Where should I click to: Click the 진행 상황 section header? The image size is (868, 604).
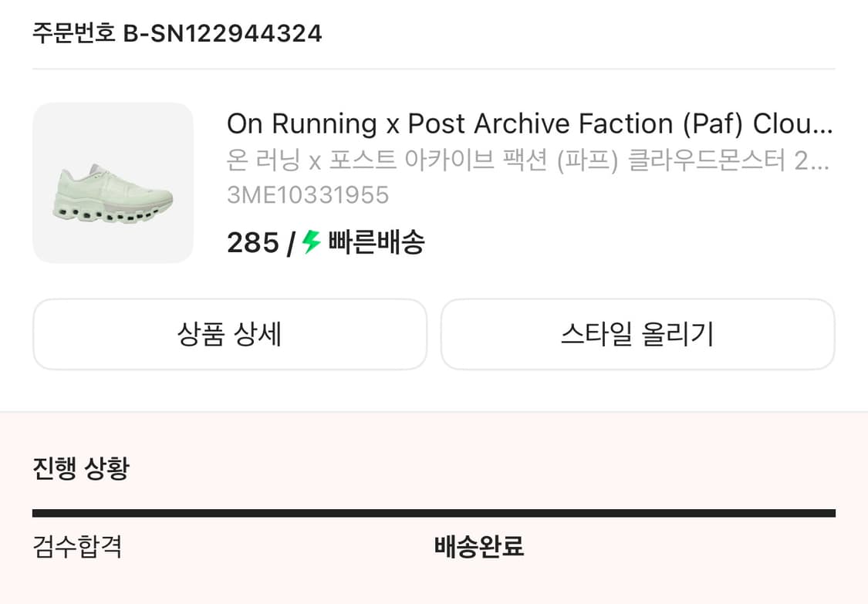[x=81, y=467]
